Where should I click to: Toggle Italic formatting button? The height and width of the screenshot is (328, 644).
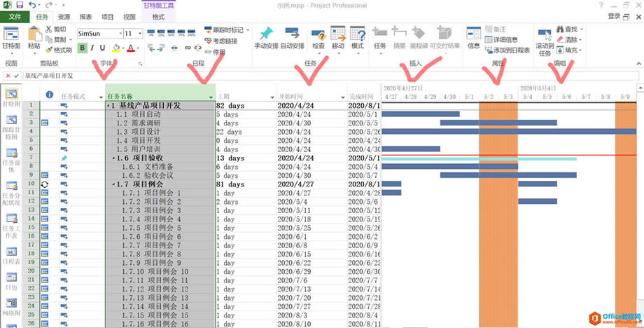coord(93,48)
